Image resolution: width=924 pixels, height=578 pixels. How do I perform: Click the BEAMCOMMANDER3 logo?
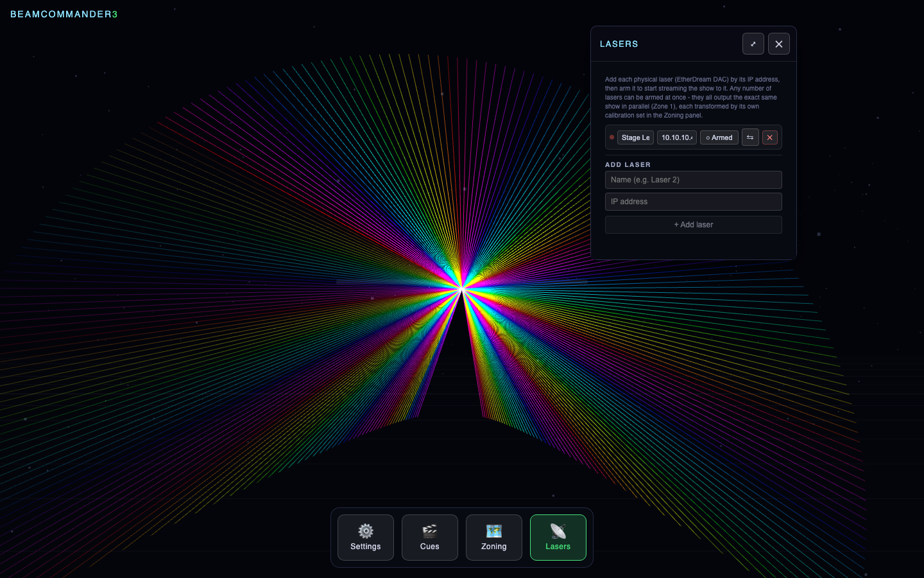coord(64,14)
